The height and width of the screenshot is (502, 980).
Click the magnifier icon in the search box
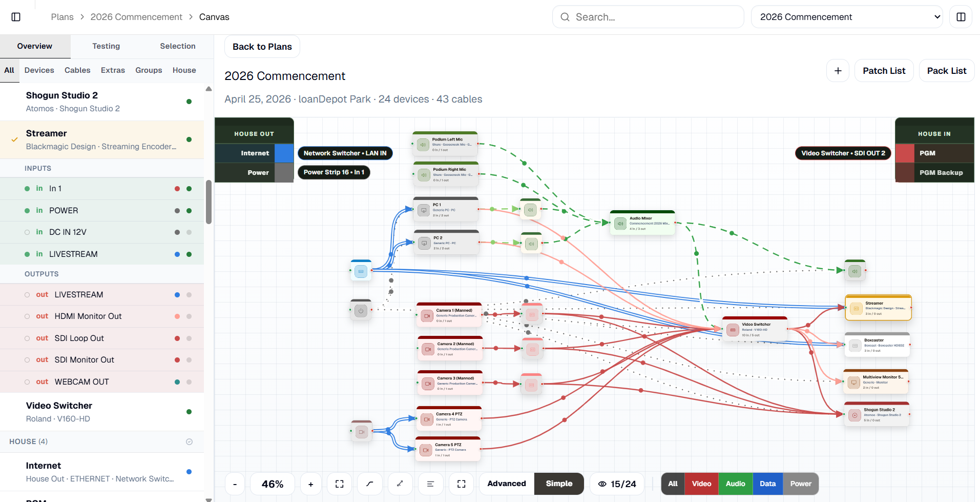click(x=565, y=17)
